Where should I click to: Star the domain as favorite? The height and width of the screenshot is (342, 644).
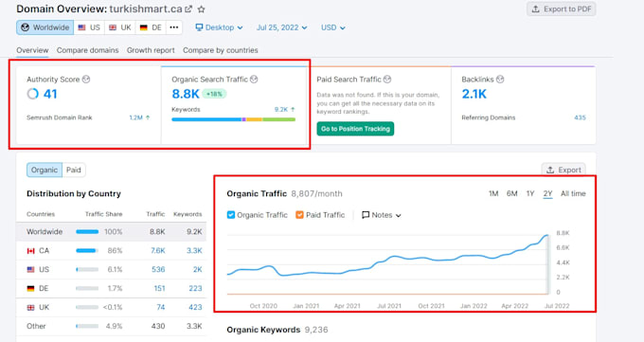point(201,9)
